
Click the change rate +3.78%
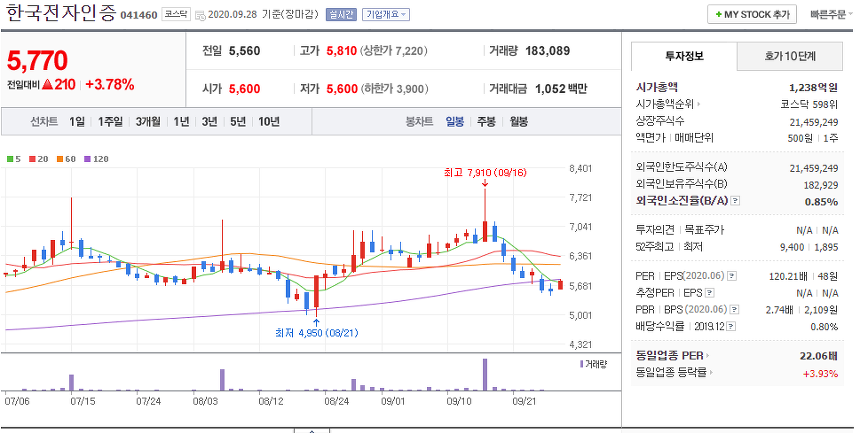tap(110, 85)
